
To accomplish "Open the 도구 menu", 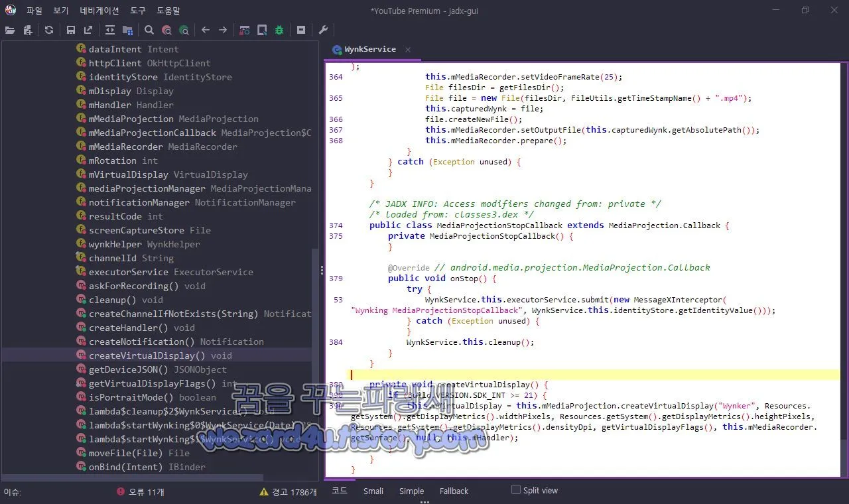I will tap(138, 11).
